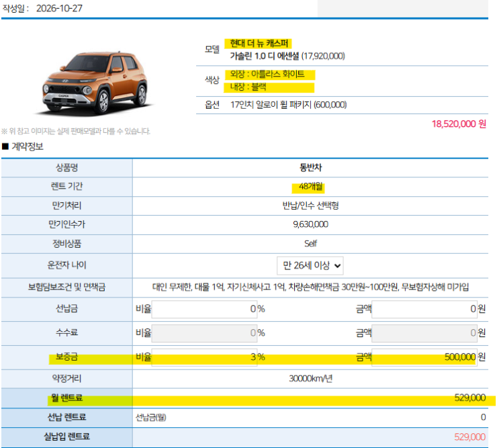499x448 pixels.
Task: Click the 상품명 row label
Action: click(67, 168)
